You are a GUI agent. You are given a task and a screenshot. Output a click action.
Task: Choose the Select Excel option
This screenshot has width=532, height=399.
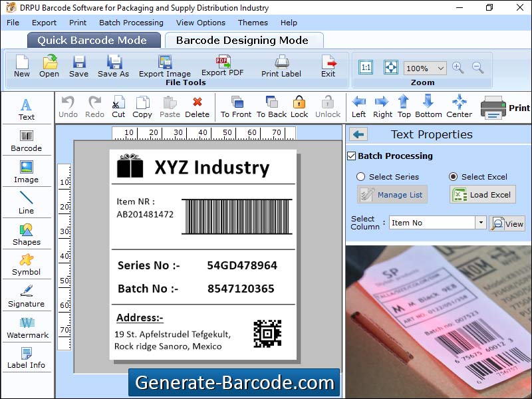coord(455,177)
